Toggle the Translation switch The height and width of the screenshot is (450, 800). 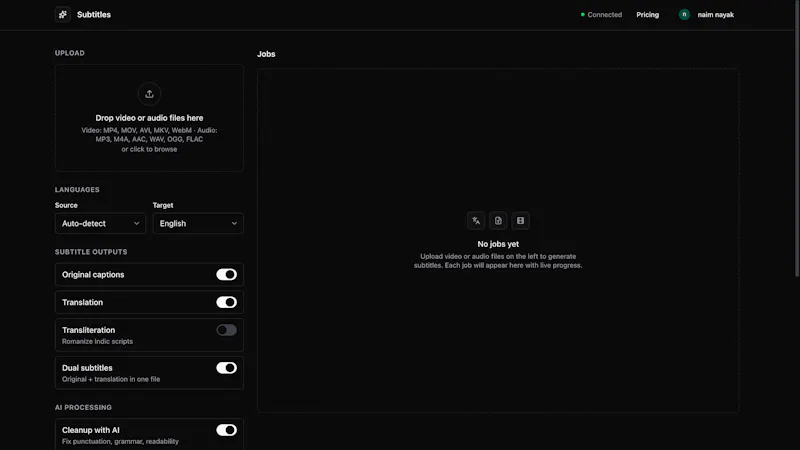226,302
